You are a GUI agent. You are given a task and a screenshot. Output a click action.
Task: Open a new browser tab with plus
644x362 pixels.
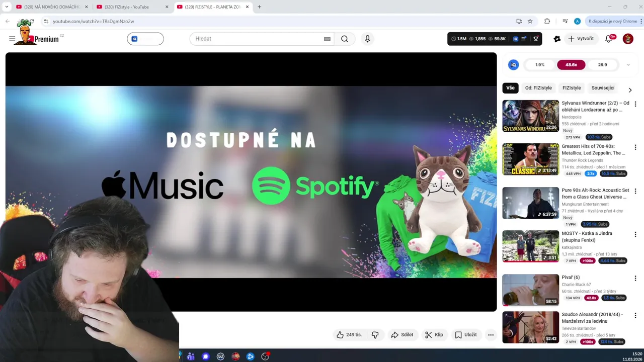pyautogui.click(x=260, y=7)
